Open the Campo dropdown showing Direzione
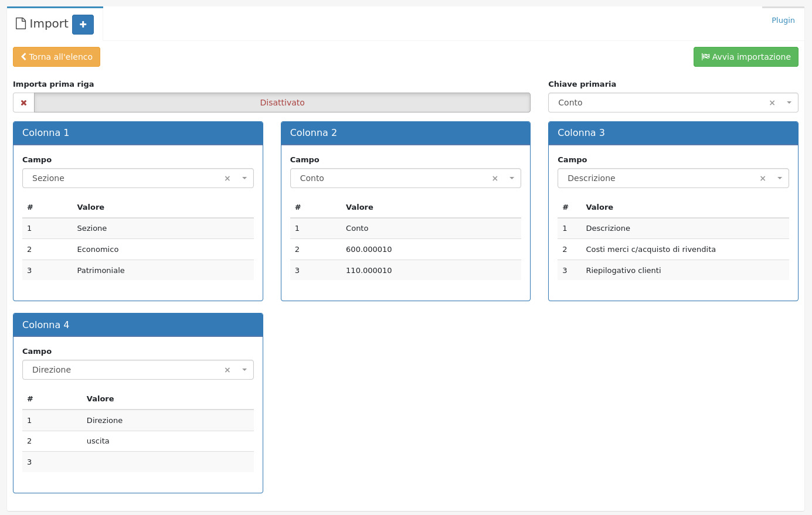The height and width of the screenshot is (515, 812). click(x=244, y=370)
